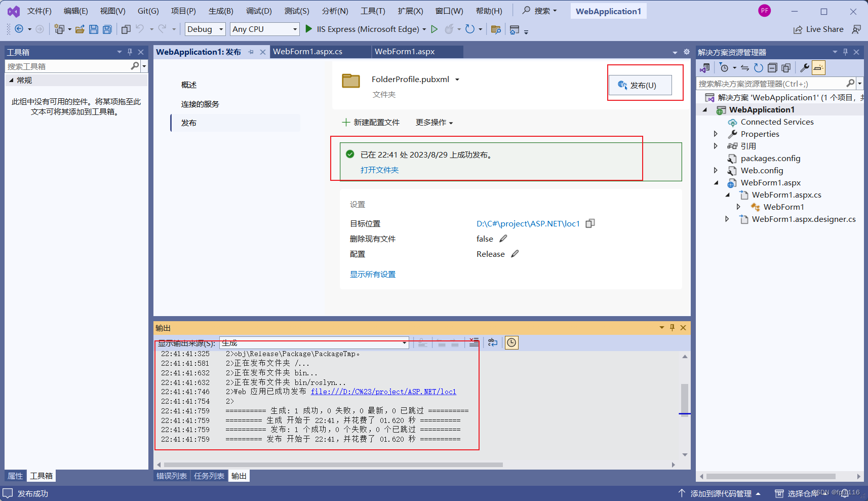Image resolution: width=868 pixels, height=501 pixels.
Task: Open the 扩展(X) extensions menu
Action: click(410, 11)
